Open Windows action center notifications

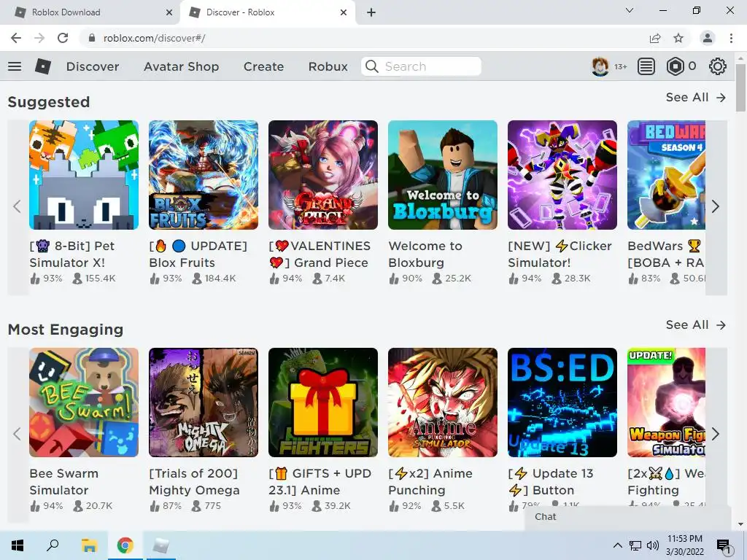coord(724,545)
